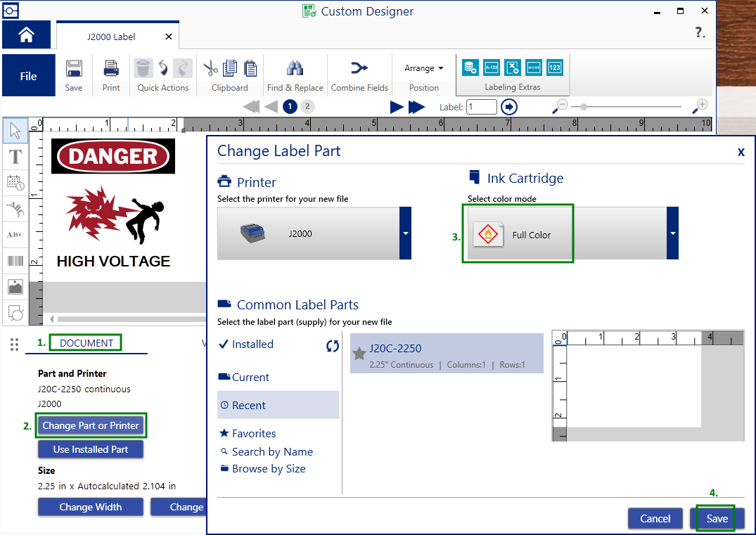Select the curved text tool

(15, 209)
